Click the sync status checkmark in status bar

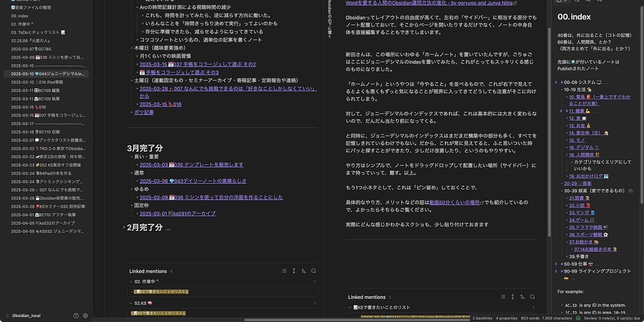pos(578,318)
